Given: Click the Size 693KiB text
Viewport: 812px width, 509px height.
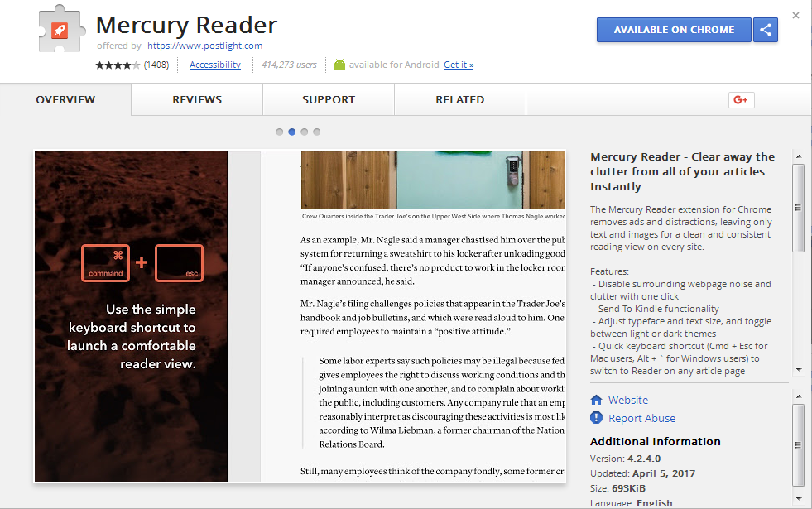Looking at the screenshot, I should click(617, 488).
